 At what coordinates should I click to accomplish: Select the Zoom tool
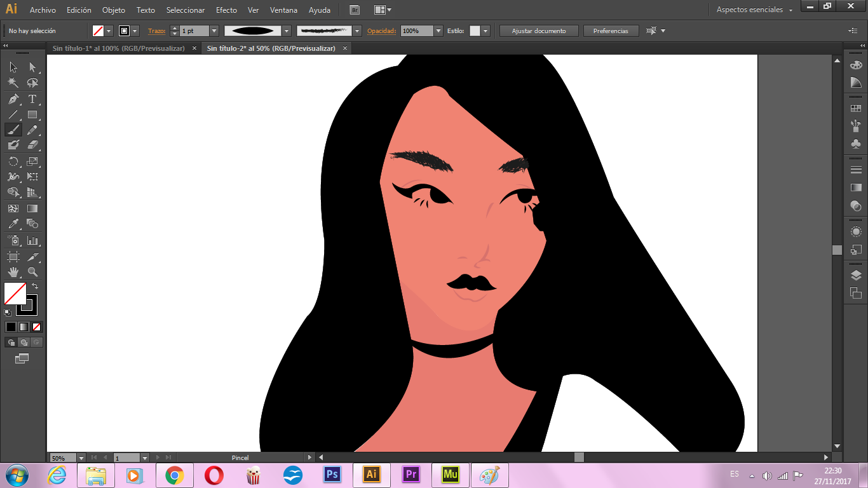[x=32, y=272]
